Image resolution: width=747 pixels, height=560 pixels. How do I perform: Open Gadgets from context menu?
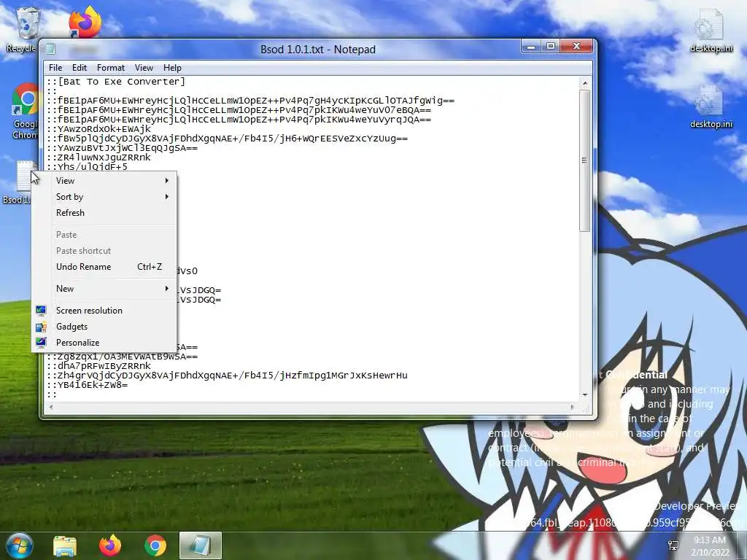(x=104, y=327)
